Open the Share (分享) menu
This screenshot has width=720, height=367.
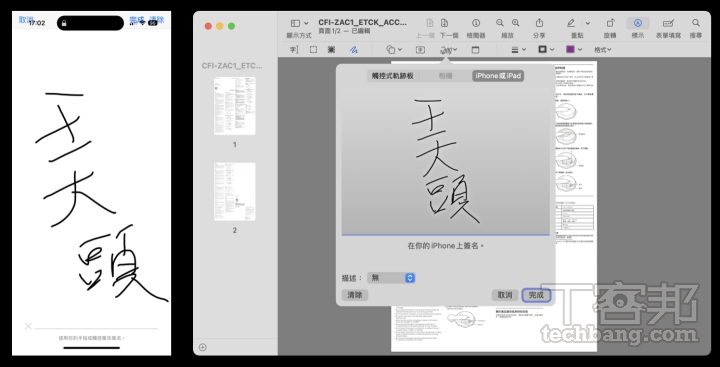tap(540, 23)
